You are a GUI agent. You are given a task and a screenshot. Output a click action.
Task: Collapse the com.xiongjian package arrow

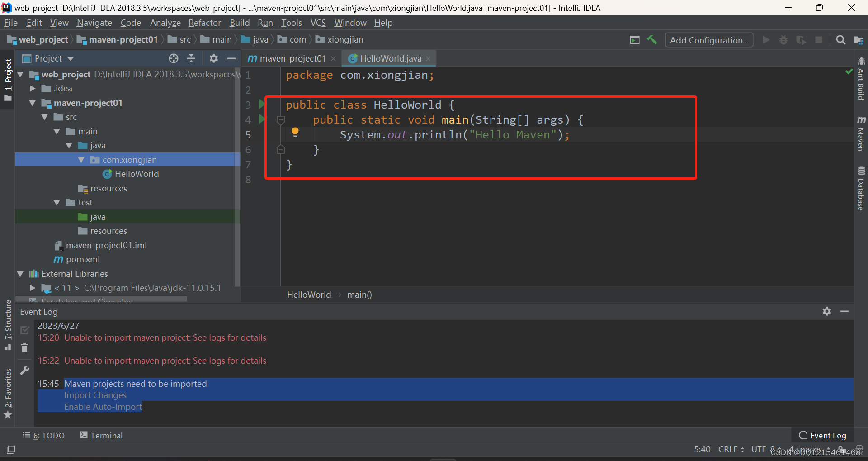point(81,160)
